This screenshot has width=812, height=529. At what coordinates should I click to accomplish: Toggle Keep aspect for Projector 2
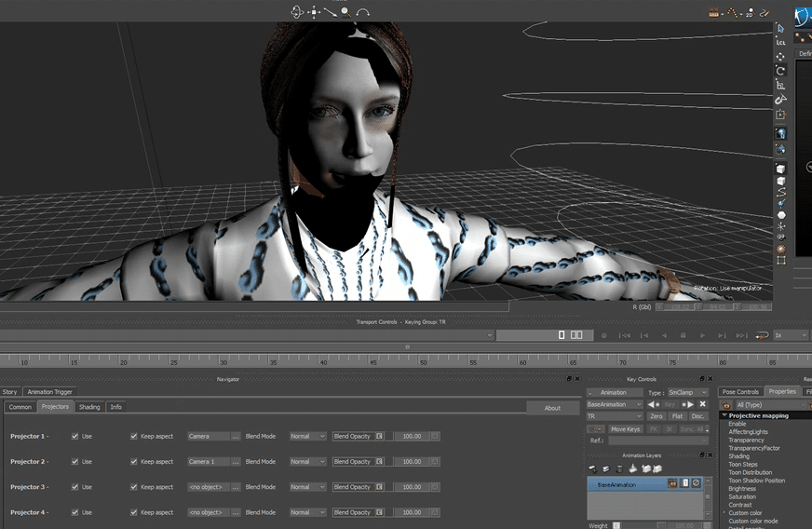point(134,462)
